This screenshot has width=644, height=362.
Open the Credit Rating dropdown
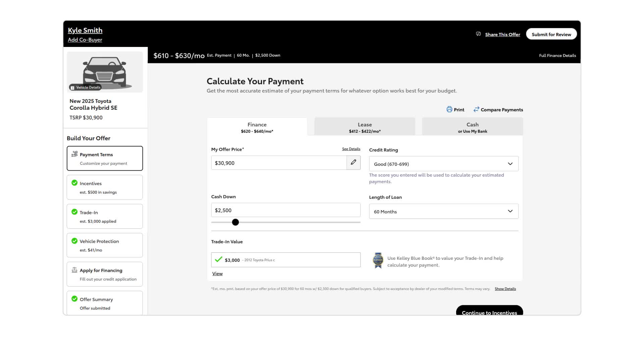point(443,164)
